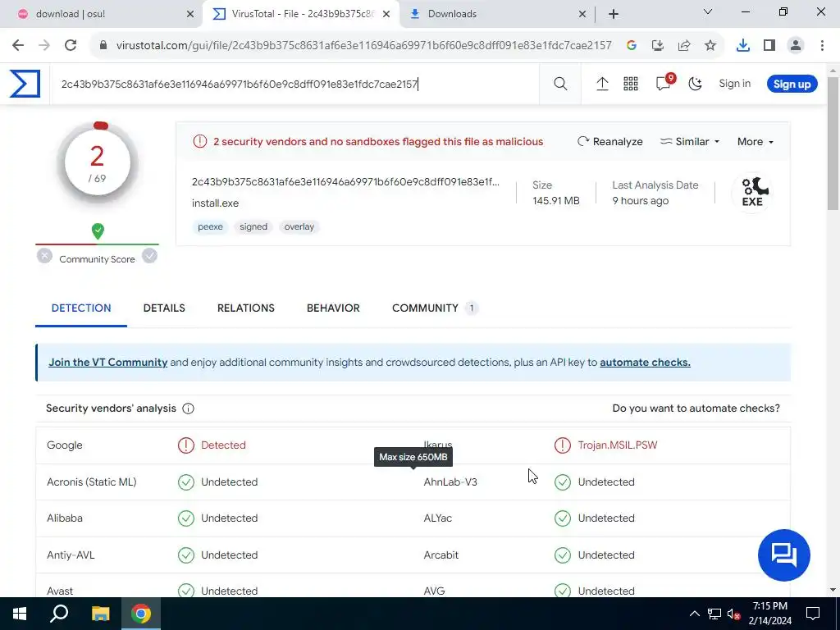Open Chrome profile avatar icon
The width and height of the screenshot is (840, 630).
[x=796, y=46]
